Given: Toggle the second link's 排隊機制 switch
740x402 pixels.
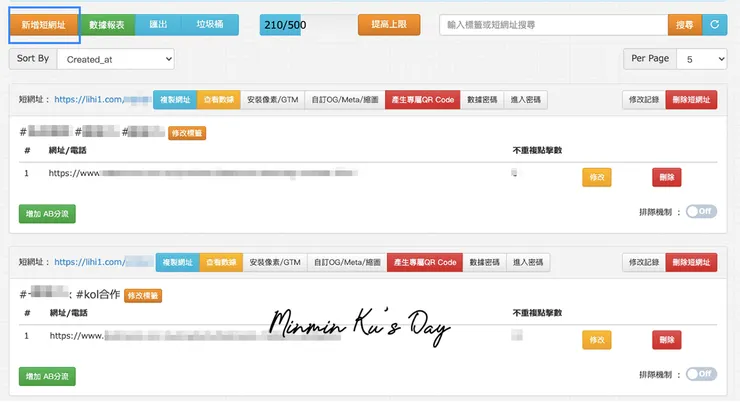Looking at the screenshot, I should (x=701, y=374).
